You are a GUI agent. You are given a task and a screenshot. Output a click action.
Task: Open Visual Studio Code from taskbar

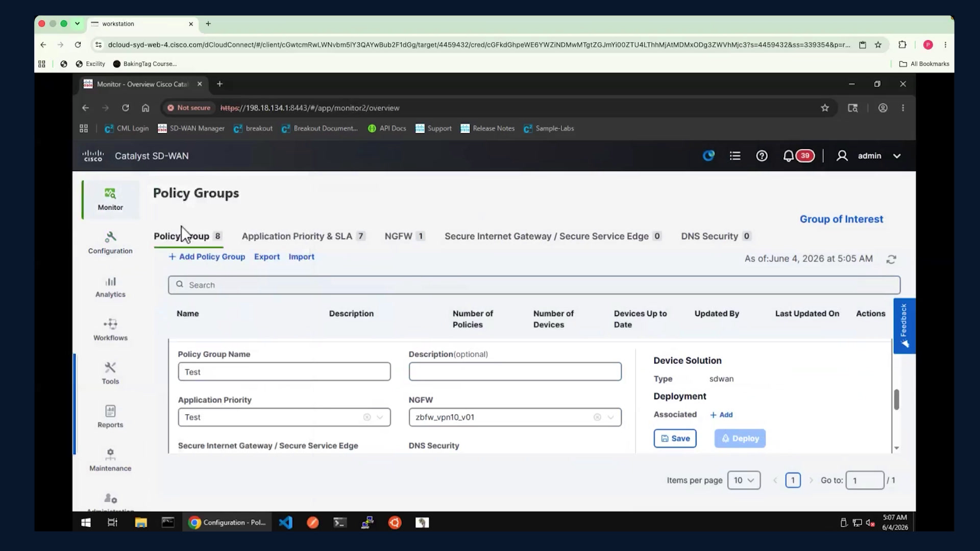[286, 522]
